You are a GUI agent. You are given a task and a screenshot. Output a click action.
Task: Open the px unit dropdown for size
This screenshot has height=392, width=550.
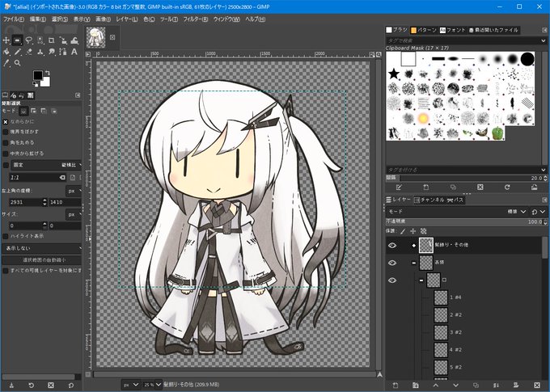point(74,214)
